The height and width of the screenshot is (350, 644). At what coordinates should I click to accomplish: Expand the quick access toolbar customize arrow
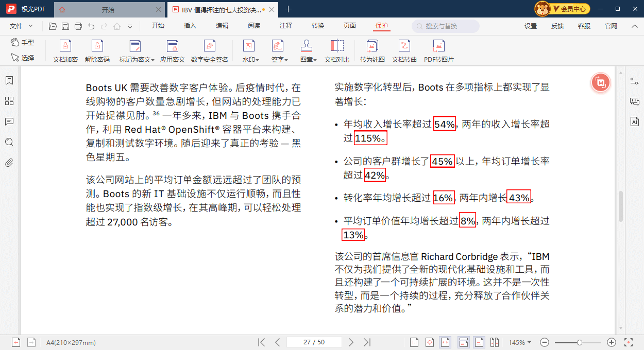tap(130, 26)
